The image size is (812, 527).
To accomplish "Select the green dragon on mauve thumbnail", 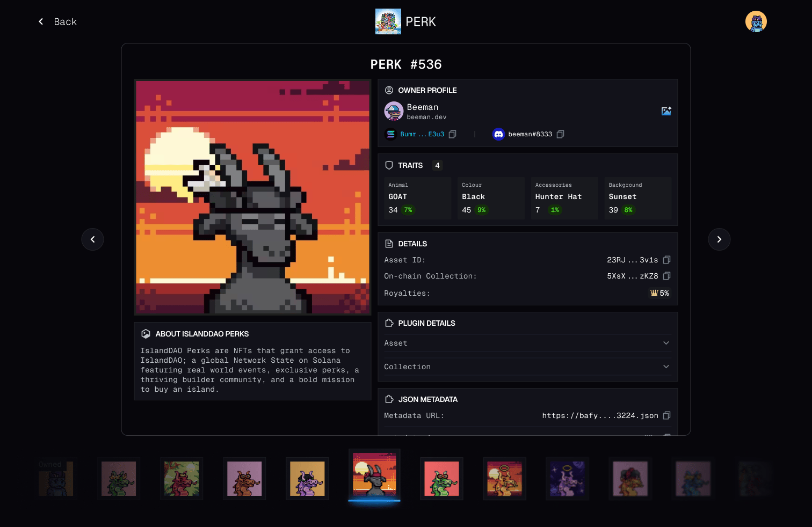I will pos(119,479).
